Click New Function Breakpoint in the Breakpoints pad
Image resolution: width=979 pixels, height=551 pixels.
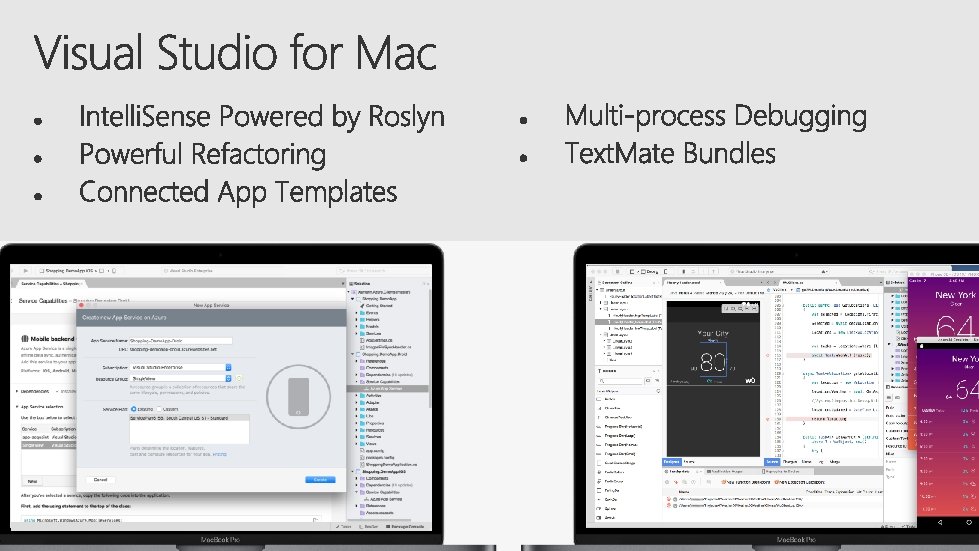746,482
